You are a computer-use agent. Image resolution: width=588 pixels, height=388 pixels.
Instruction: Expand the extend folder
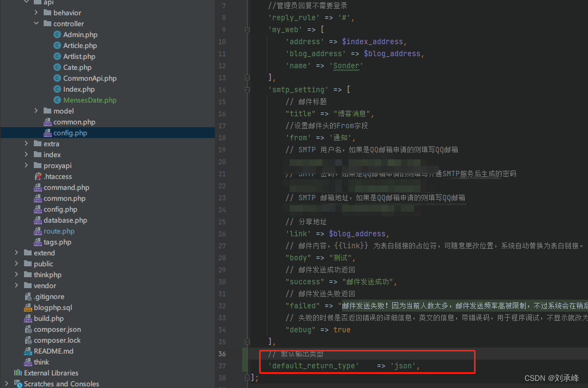tap(16, 253)
